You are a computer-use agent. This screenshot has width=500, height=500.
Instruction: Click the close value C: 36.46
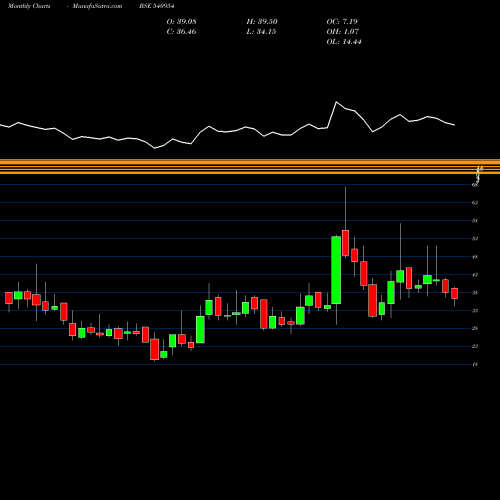(x=181, y=32)
